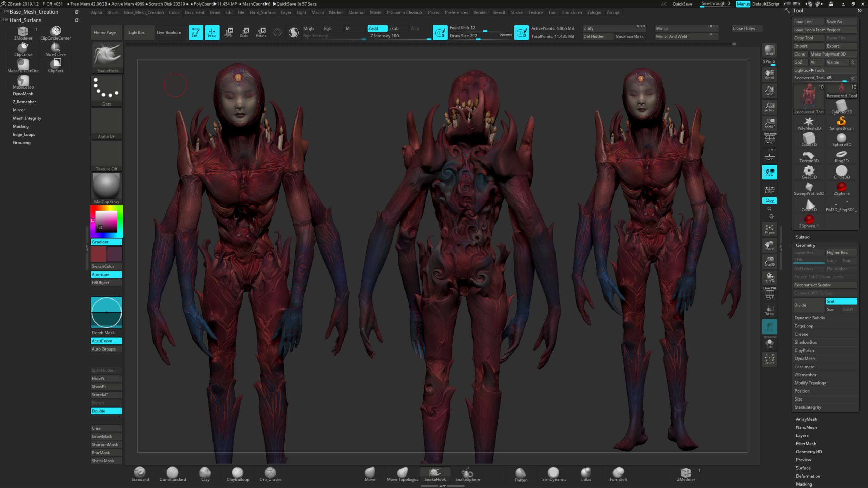Expand the Dynamic Subdiv section
The height and width of the screenshot is (488, 868).
(810, 318)
